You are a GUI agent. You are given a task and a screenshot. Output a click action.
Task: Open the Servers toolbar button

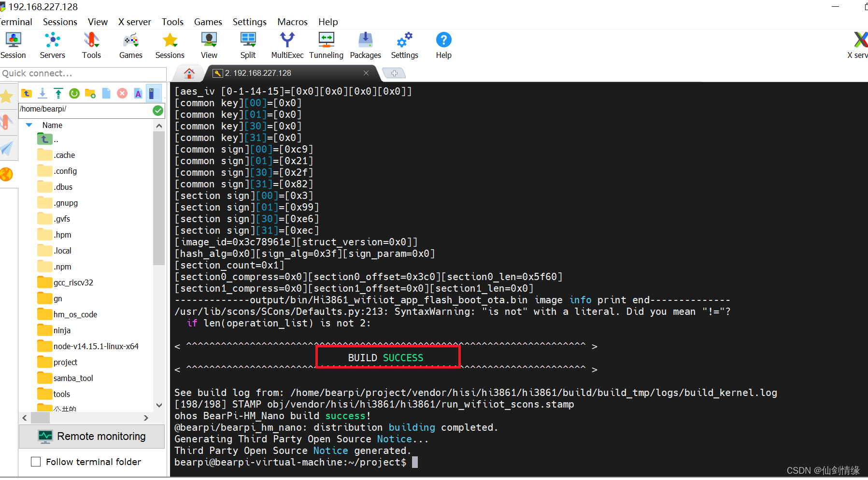click(52, 45)
